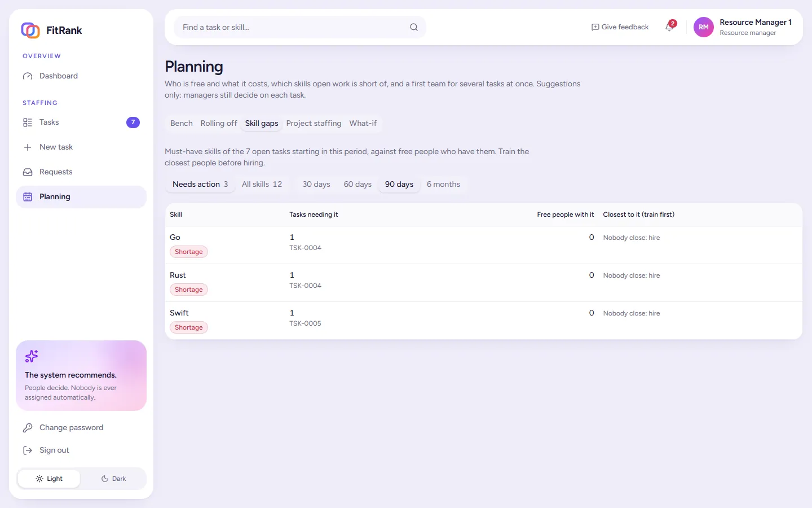
Task: Switch to Light theme
Action: click(x=49, y=479)
